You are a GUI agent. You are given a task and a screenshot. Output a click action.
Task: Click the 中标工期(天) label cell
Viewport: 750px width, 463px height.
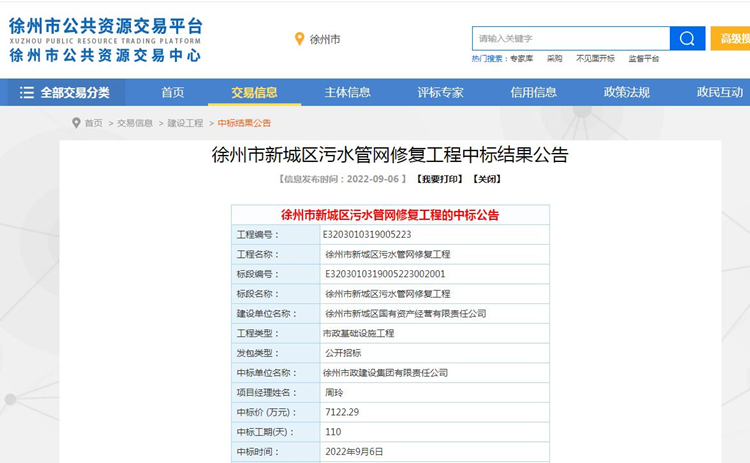click(276, 432)
